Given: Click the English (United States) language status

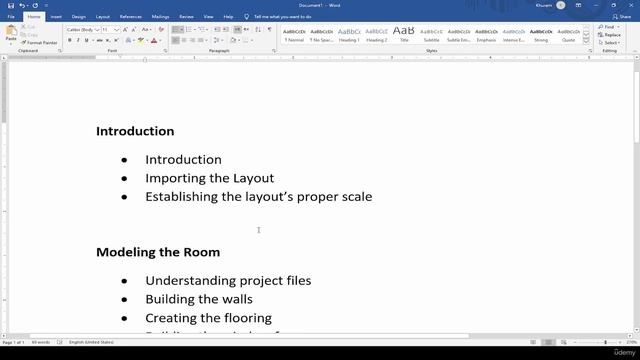Looking at the screenshot, I should point(91,342).
